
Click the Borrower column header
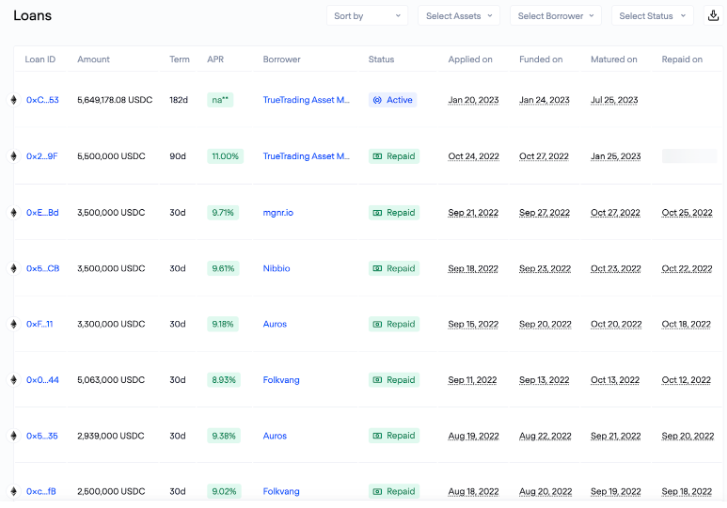tap(281, 59)
